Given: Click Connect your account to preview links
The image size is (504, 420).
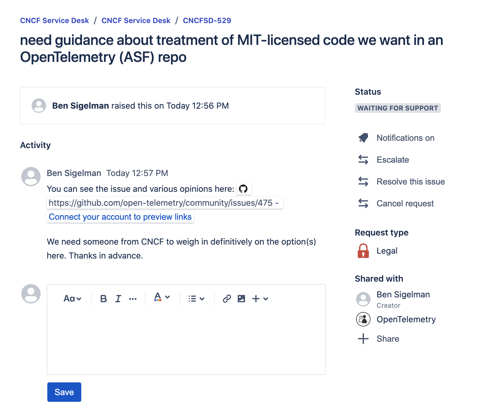Looking at the screenshot, I should pyautogui.click(x=120, y=217).
